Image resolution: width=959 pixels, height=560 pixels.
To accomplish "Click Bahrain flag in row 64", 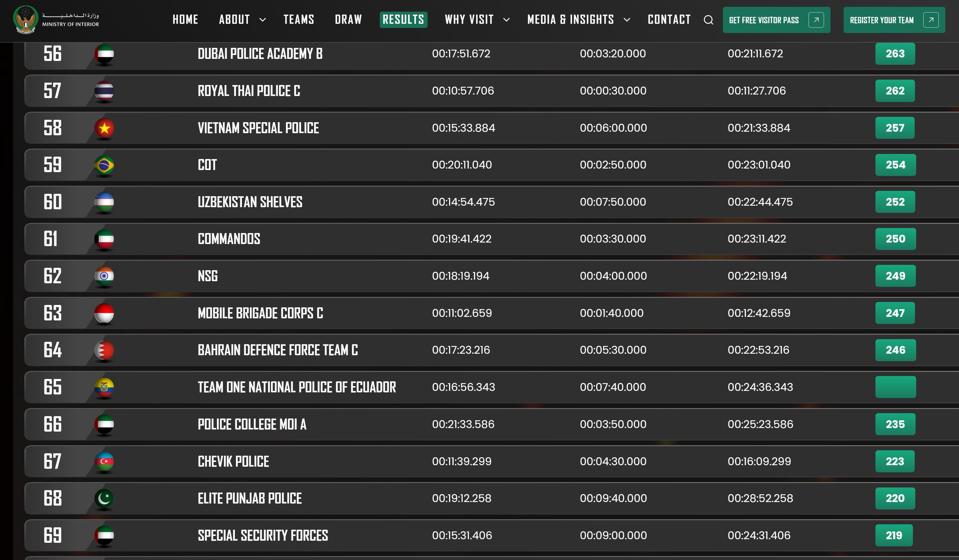I will click(x=104, y=350).
